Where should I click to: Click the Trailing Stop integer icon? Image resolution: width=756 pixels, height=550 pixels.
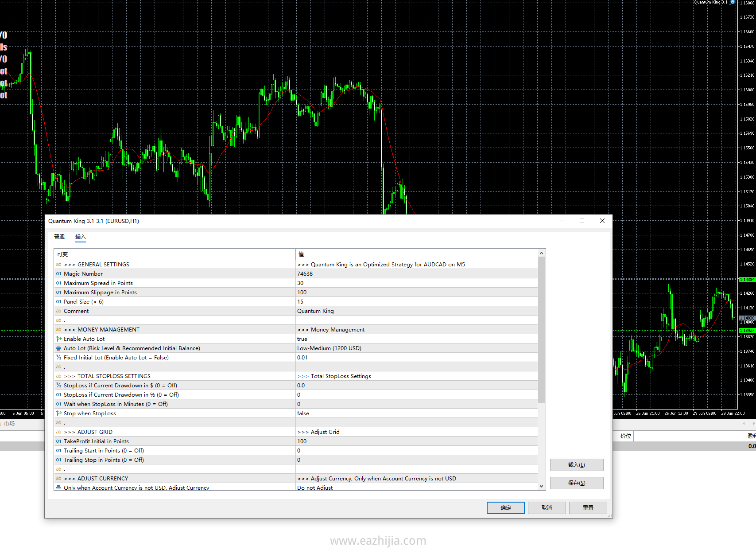58,460
